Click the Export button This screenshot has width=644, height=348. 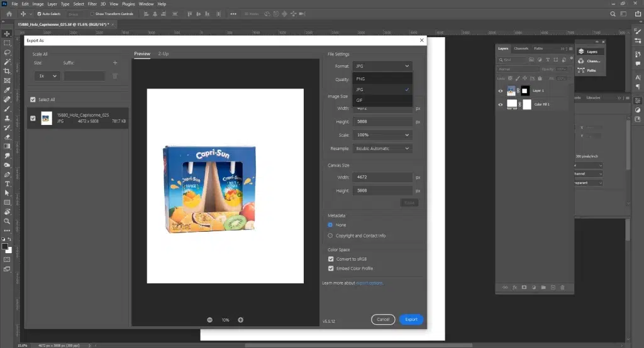pyautogui.click(x=411, y=320)
